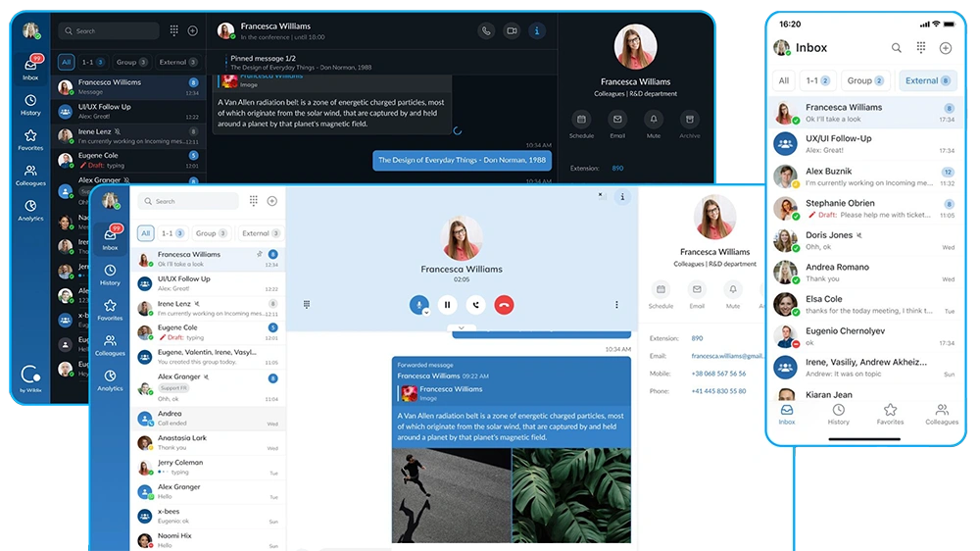
Task: Click the transfer call button in active call
Action: [475, 305]
